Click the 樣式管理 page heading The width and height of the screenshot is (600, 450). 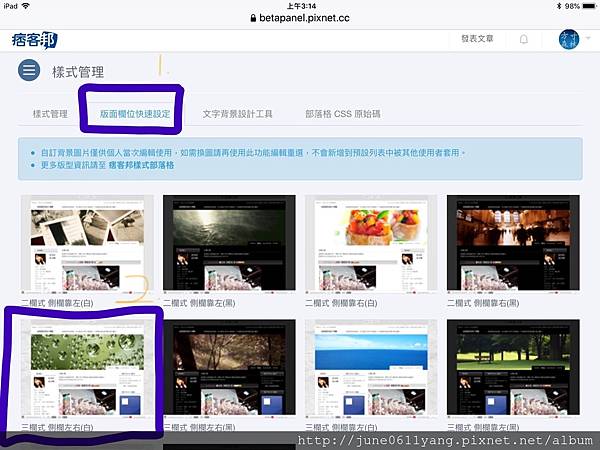pos(78,72)
